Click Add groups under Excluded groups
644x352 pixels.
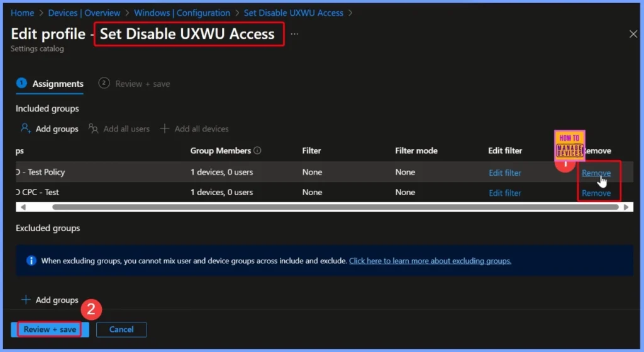point(49,300)
